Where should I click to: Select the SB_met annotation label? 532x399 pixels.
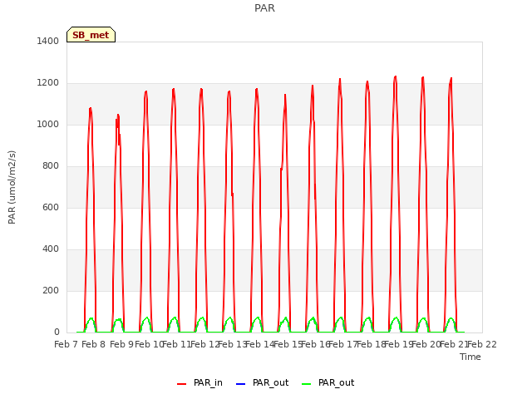tap(91, 35)
